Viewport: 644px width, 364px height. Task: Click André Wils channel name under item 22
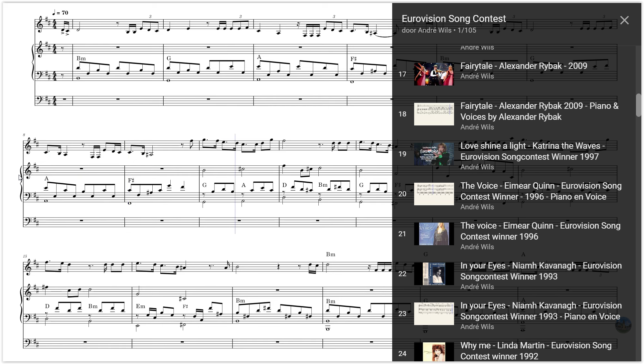click(477, 287)
